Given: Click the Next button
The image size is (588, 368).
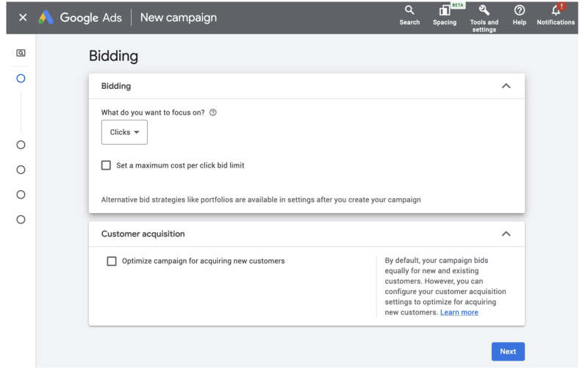Looking at the screenshot, I should coord(508,351).
